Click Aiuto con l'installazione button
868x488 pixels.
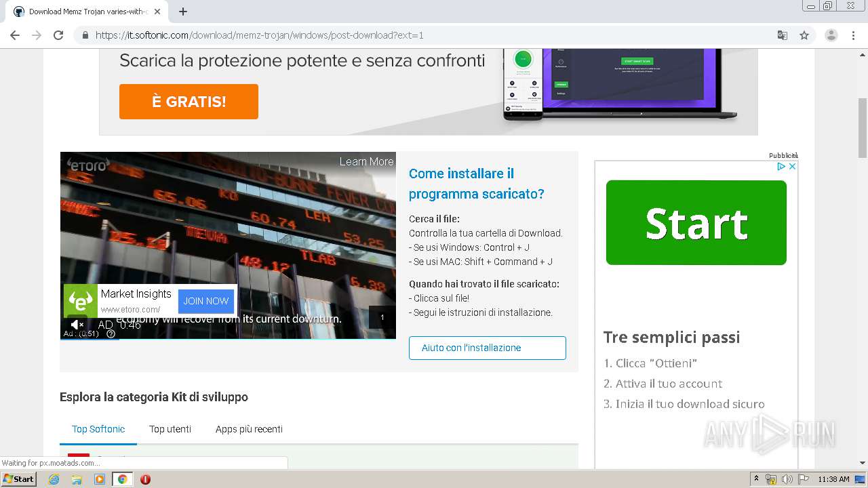tap(487, 348)
